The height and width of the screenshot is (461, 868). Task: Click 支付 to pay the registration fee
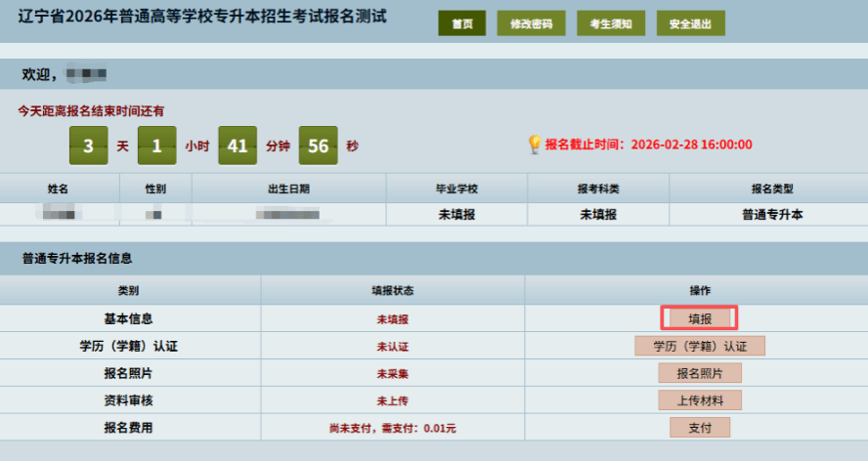click(700, 428)
